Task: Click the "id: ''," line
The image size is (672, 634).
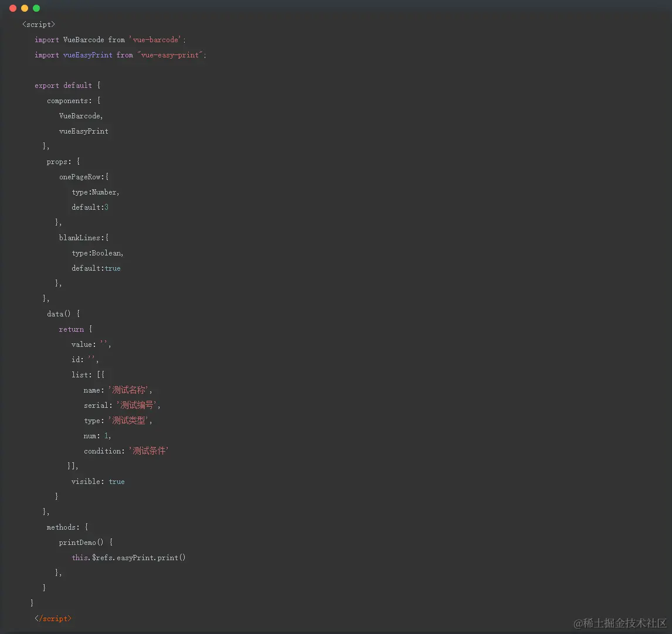Action: coord(85,359)
